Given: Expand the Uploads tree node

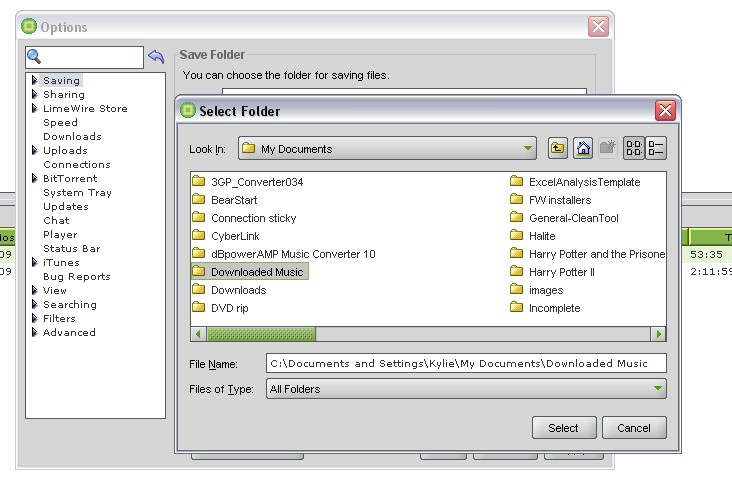Looking at the screenshot, I should 35,150.
